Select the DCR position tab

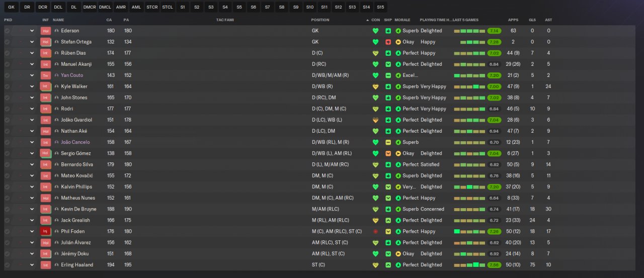pos(43,7)
